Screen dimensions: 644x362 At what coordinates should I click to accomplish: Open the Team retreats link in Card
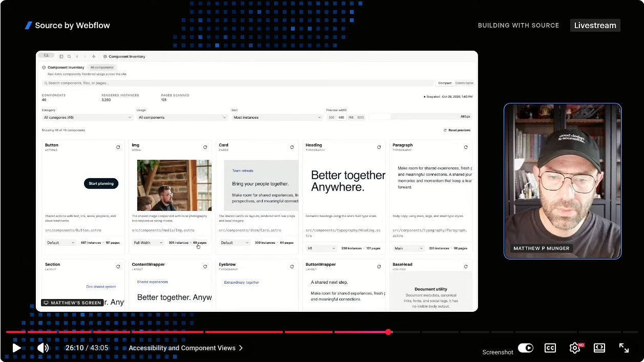coord(243,171)
